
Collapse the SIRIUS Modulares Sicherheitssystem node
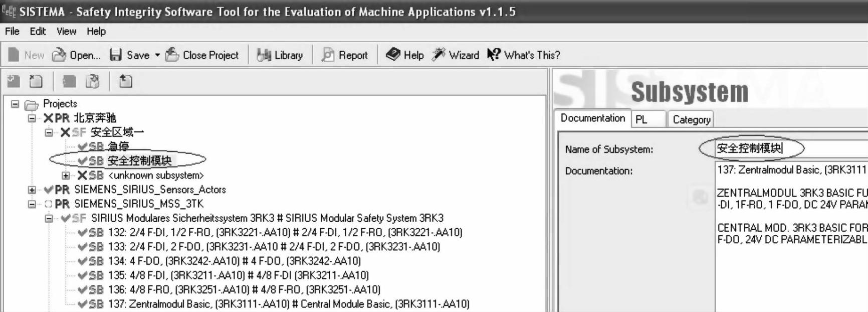point(49,218)
